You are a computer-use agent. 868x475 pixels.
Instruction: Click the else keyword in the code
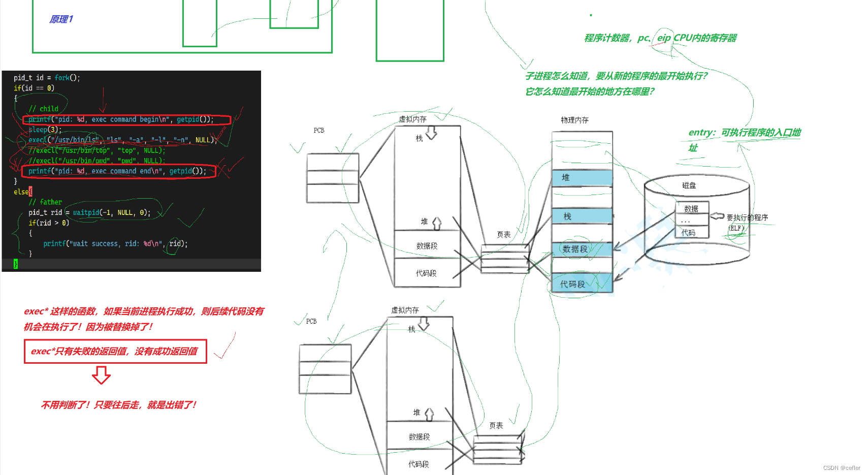(21, 192)
